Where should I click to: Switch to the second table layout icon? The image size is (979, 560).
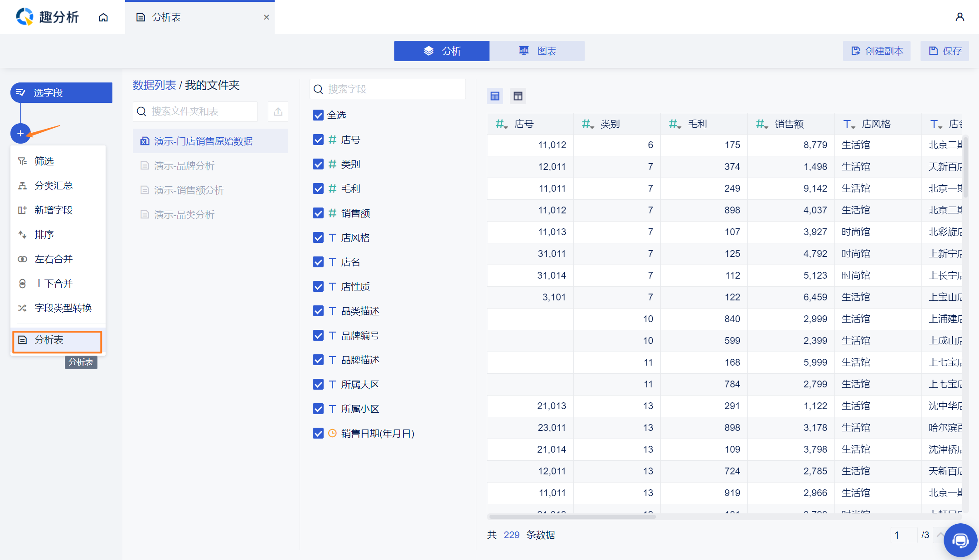pos(518,96)
